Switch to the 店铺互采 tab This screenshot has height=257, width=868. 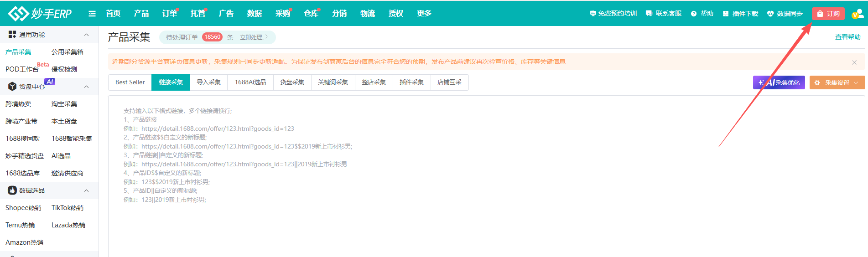(449, 82)
